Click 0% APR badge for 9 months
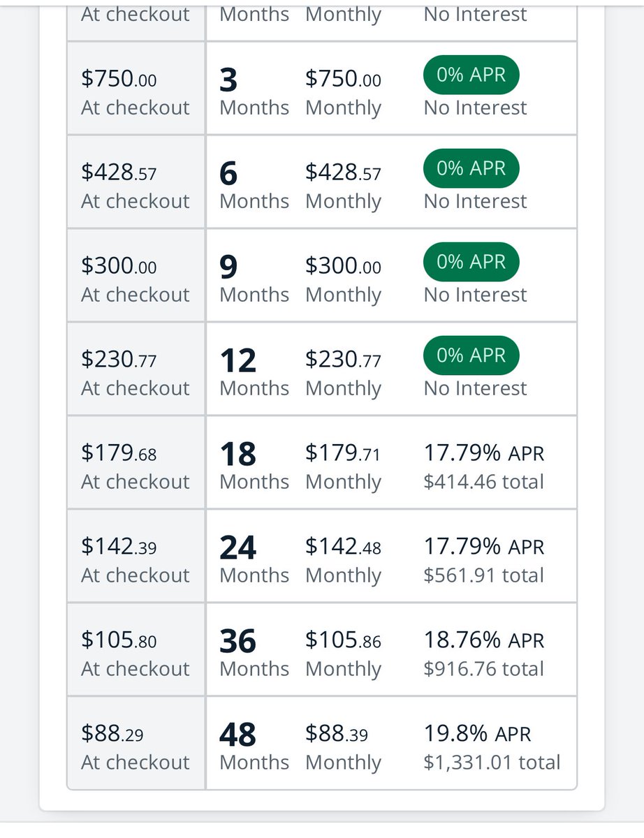644x838 pixels. point(471,262)
